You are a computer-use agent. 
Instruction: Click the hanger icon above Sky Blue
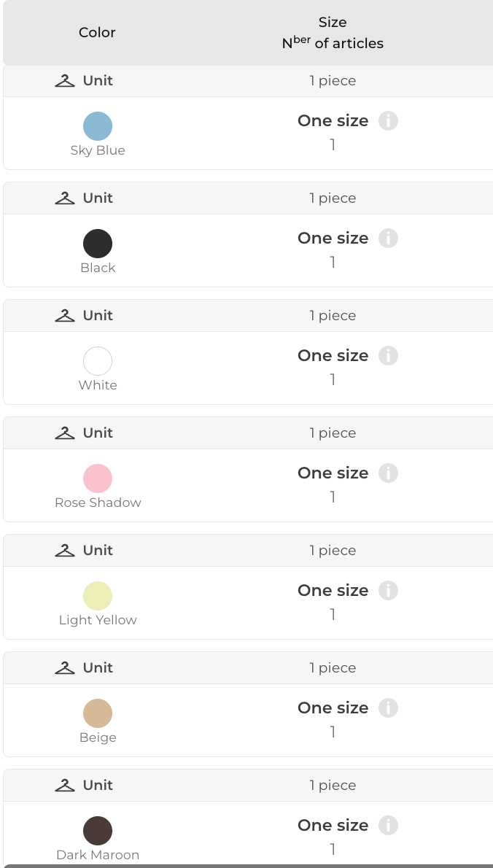coord(65,81)
